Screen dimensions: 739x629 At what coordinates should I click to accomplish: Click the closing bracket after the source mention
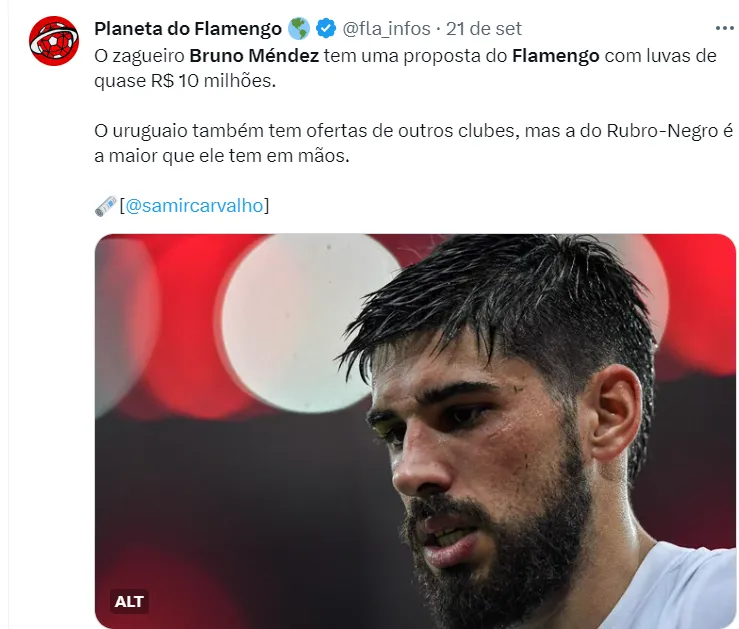[266, 206]
